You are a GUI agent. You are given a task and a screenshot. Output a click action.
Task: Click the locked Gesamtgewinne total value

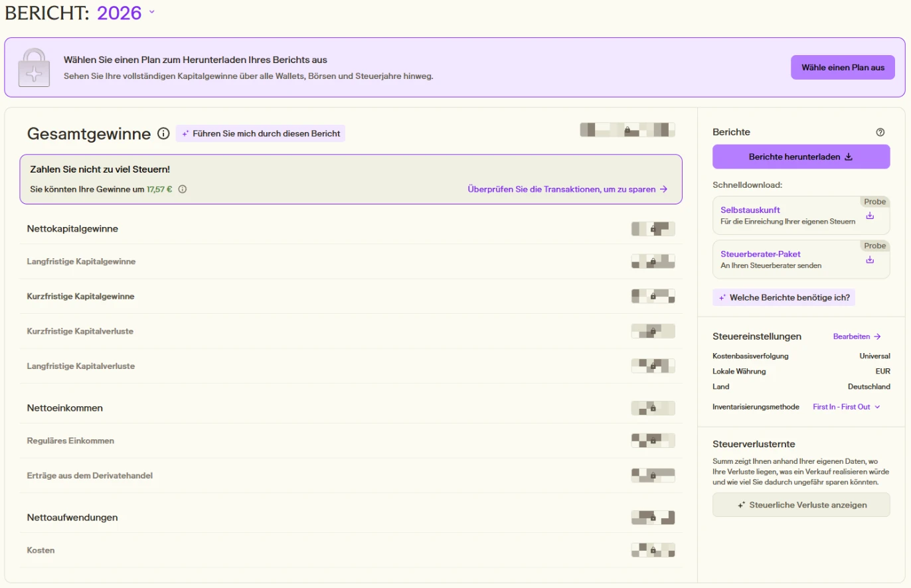[x=627, y=130]
